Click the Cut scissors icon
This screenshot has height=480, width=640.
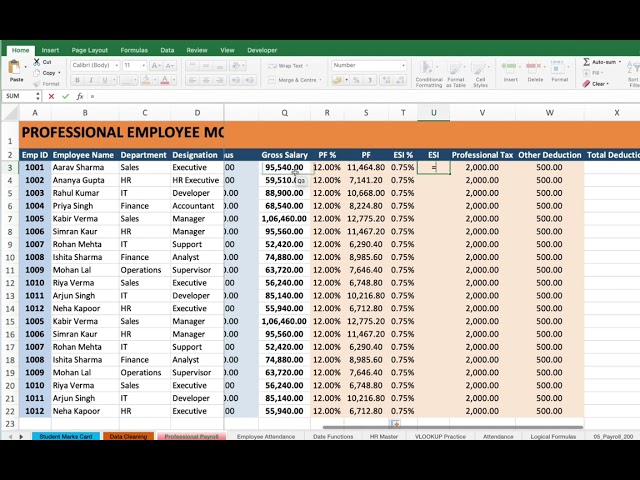click(x=37, y=62)
